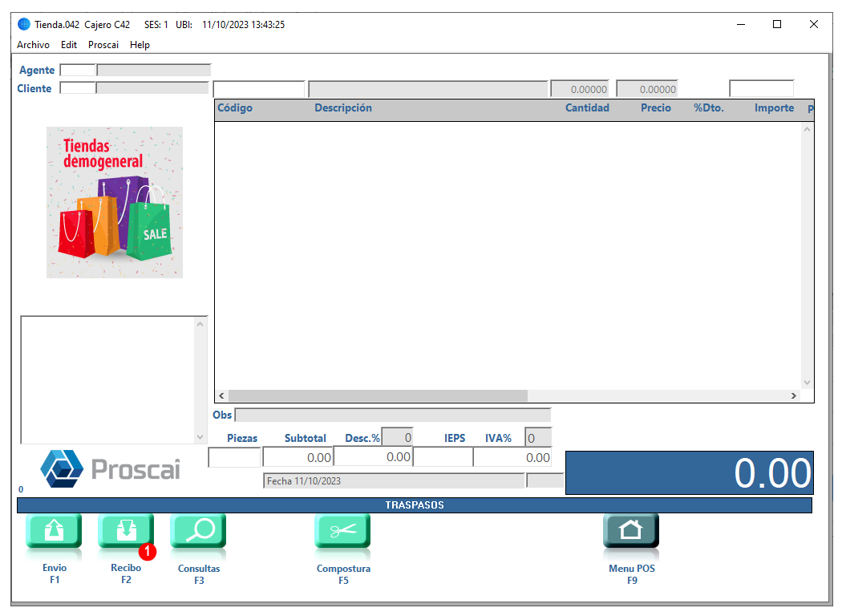Click the Descripción column header
Image resolution: width=842 pixels, height=616 pixels.
pos(343,108)
